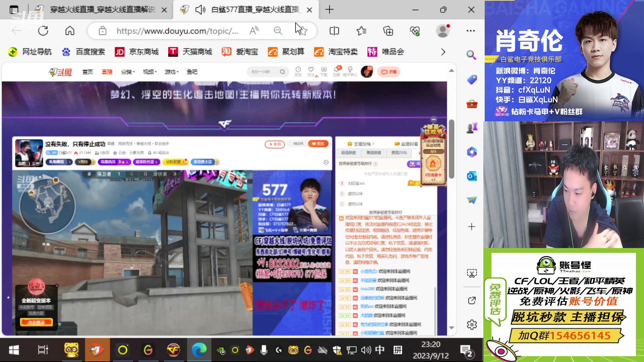Open the 直播回看 link
Viewport: 644px width, 362px height.
tap(407, 144)
